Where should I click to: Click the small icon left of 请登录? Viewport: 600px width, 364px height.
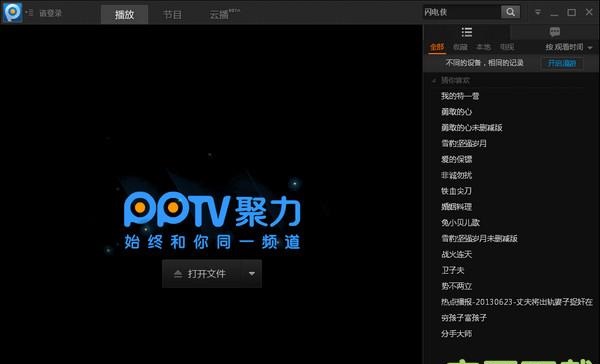29,13
